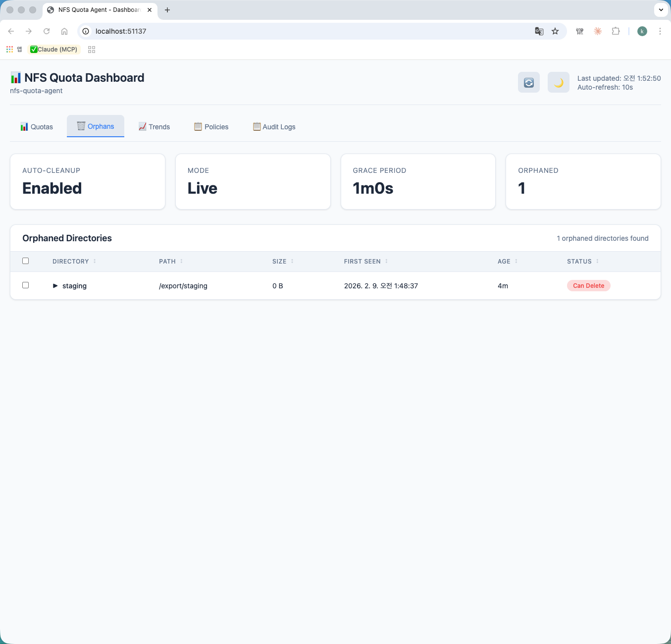Open Chrome's three-dot menu
Viewport: 671px width, 644px height.
click(x=660, y=31)
